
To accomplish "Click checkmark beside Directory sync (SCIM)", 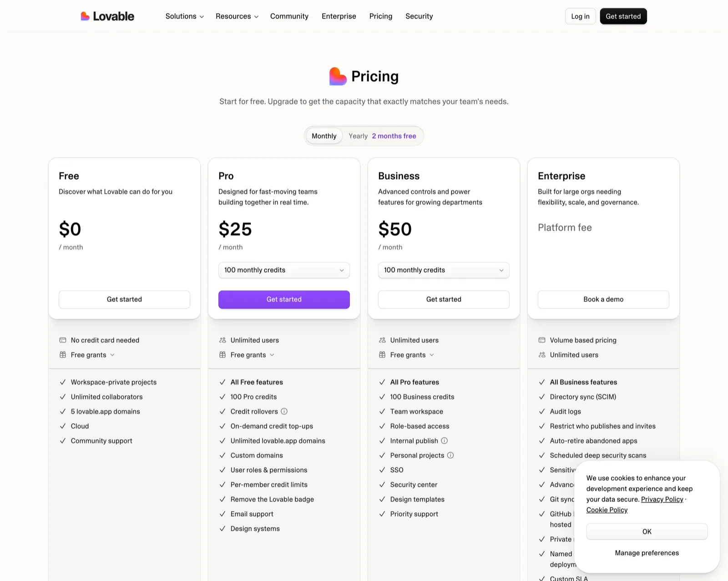I will pos(542,397).
